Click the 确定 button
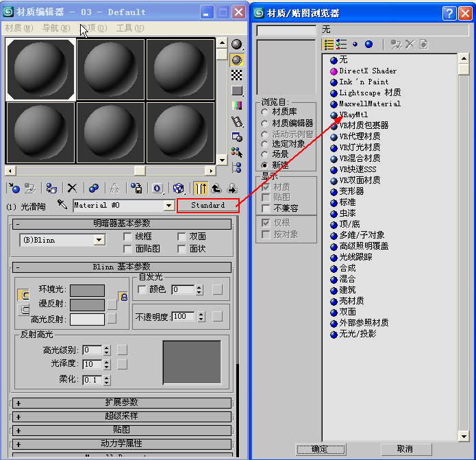Viewport: 476px width, 460px height. pyautogui.click(x=321, y=449)
